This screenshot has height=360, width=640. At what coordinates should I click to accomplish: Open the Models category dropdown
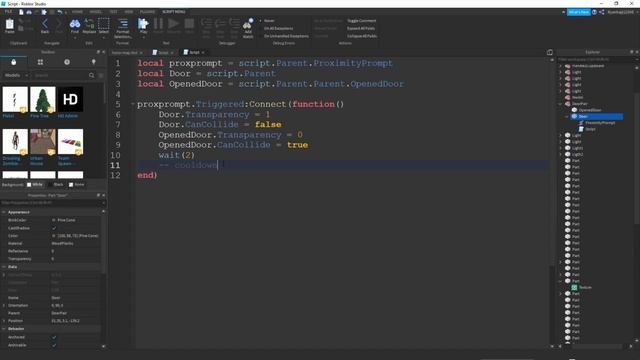tap(16, 76)
